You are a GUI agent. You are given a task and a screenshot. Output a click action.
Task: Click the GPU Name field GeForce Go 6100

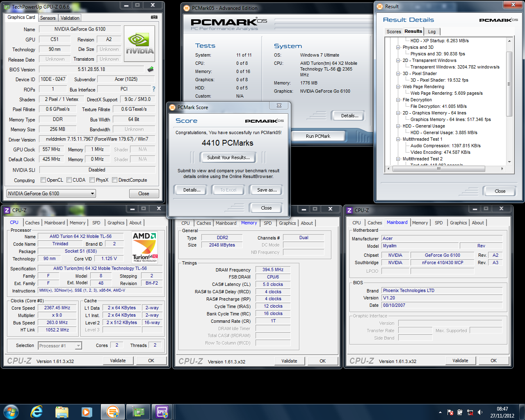coord(80,29)
